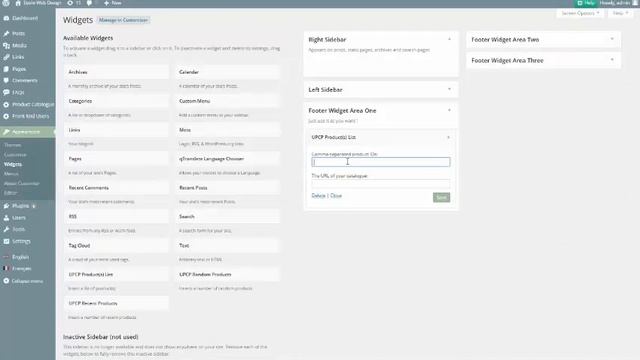Select UPCP Random Products widget
The image size is (640, 360).
228,275
